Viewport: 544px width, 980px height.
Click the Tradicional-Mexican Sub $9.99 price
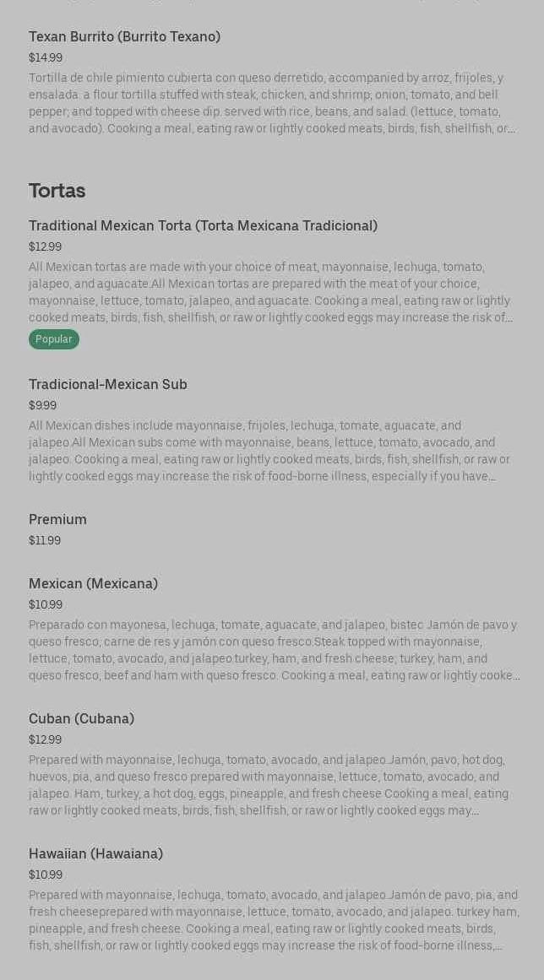[42, 405]
